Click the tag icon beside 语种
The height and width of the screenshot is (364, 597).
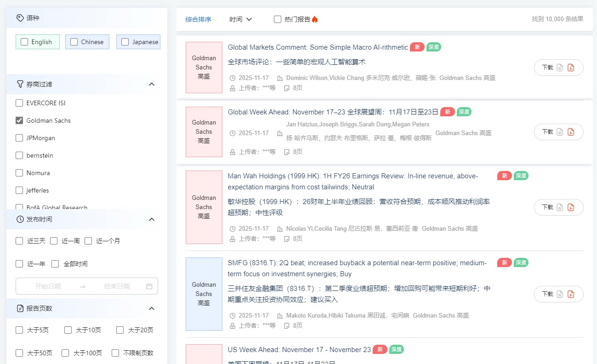[x=20, y=18]
